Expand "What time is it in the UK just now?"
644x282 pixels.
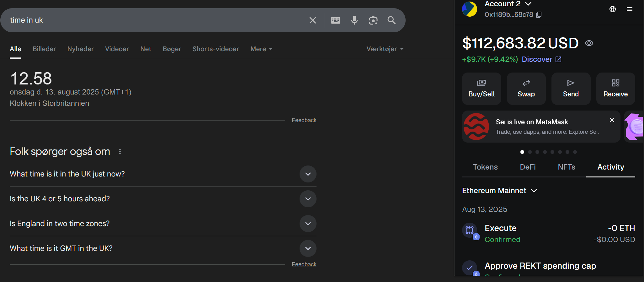click(x=308, y=174)
